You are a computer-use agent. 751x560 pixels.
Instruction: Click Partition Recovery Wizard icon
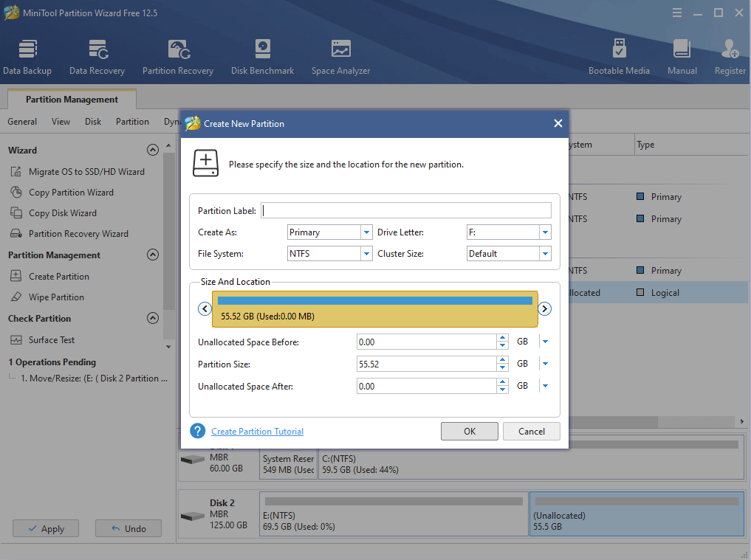16,234
